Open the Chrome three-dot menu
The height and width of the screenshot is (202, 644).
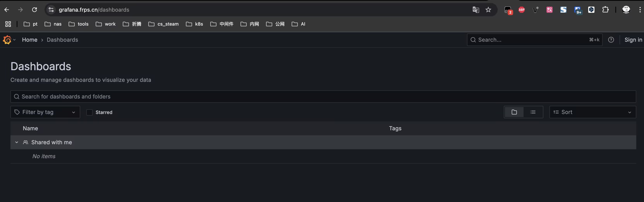pos(640,10)
